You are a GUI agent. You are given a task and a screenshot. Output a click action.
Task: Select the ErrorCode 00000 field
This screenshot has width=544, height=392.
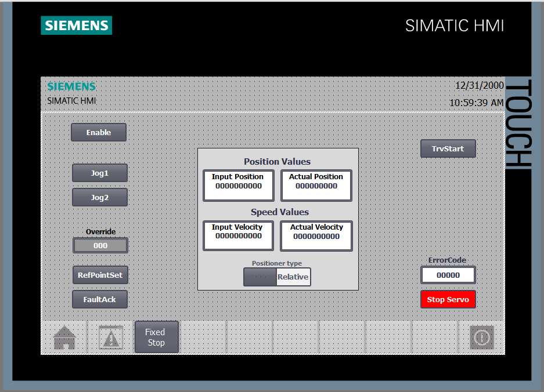[448, 275]
